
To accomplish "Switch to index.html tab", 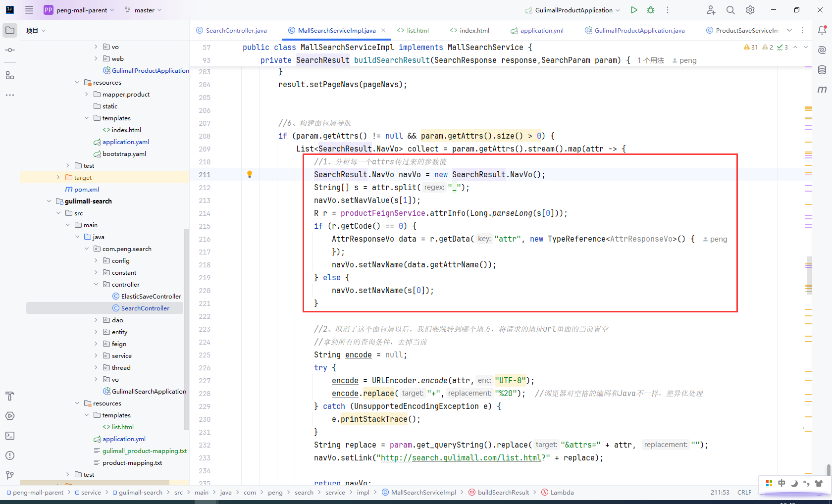I will pos(469,30).
